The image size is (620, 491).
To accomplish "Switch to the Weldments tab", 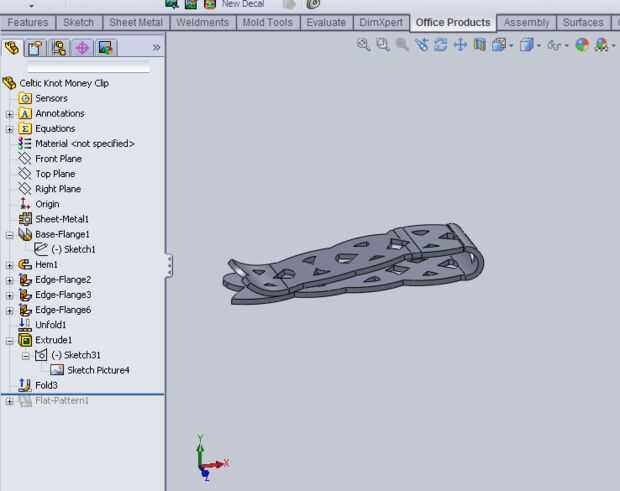I will (x=202, y=22).
